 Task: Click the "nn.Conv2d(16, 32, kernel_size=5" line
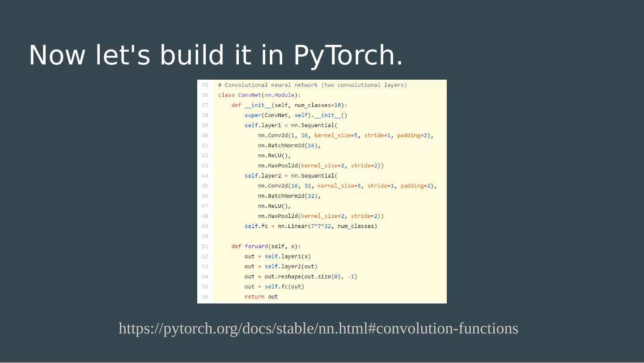347,186
